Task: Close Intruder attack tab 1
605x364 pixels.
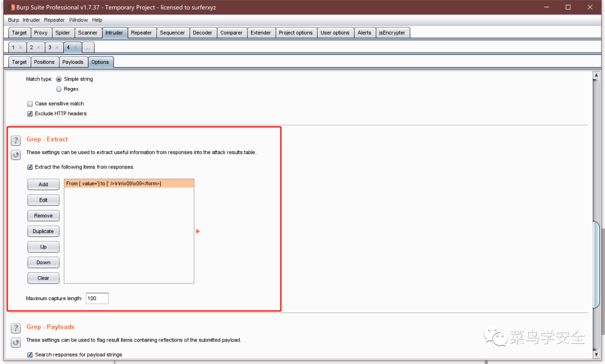Action: coord(21,48)
